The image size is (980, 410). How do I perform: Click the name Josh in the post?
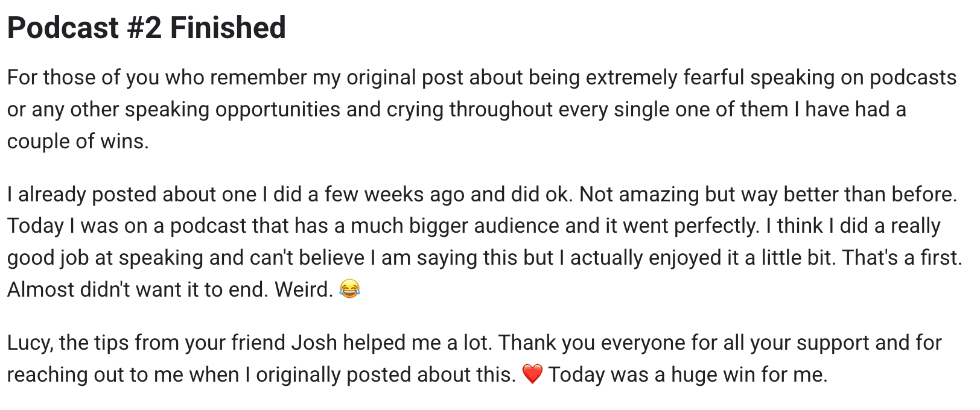(x=314, y=342)
